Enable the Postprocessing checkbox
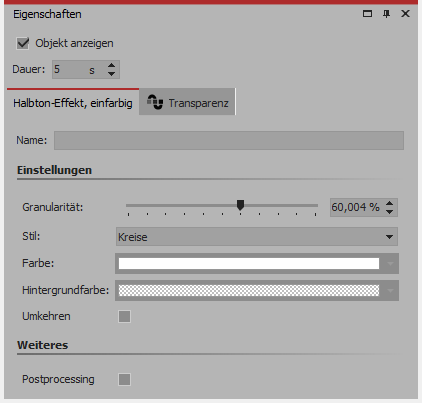The height and width of the screenshot is (403, 422). click(x=124, y=379)
